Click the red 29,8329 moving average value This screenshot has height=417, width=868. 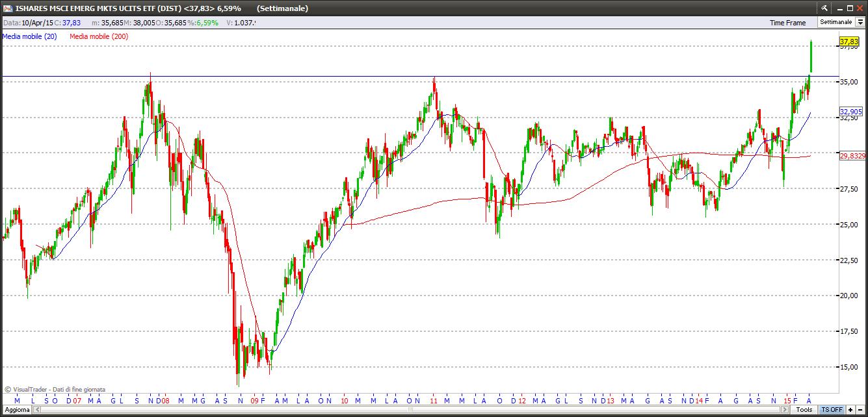pos(852,156)
